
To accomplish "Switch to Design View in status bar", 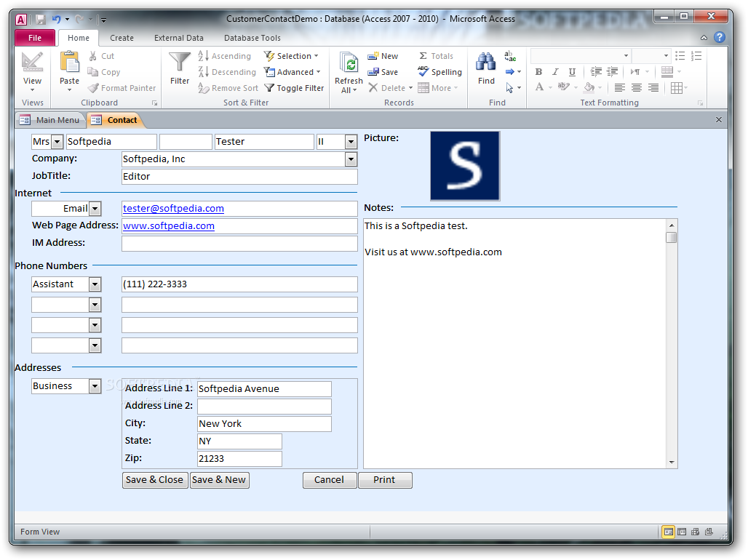I will [x=709, y=532].
